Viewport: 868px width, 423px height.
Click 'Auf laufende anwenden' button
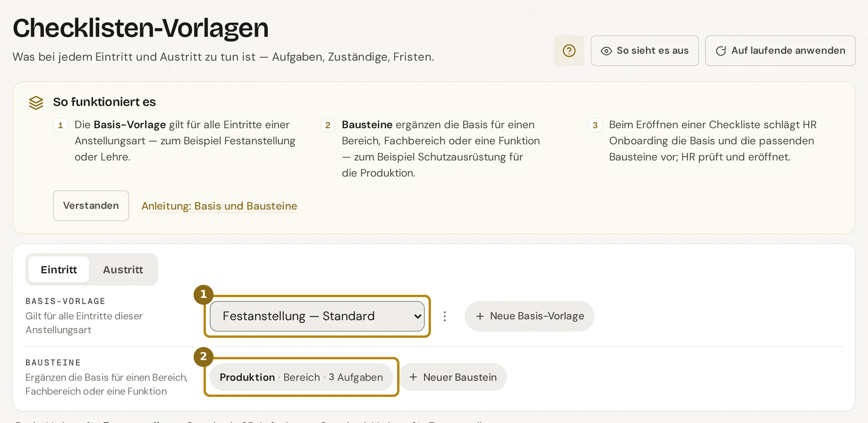pos(780,51)
